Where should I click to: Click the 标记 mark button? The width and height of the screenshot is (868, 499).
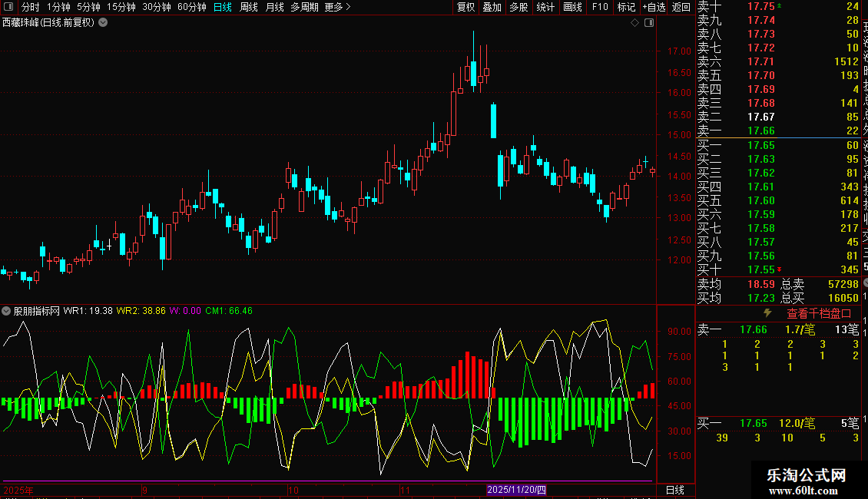pyautogui.click(x=626, y=7)
